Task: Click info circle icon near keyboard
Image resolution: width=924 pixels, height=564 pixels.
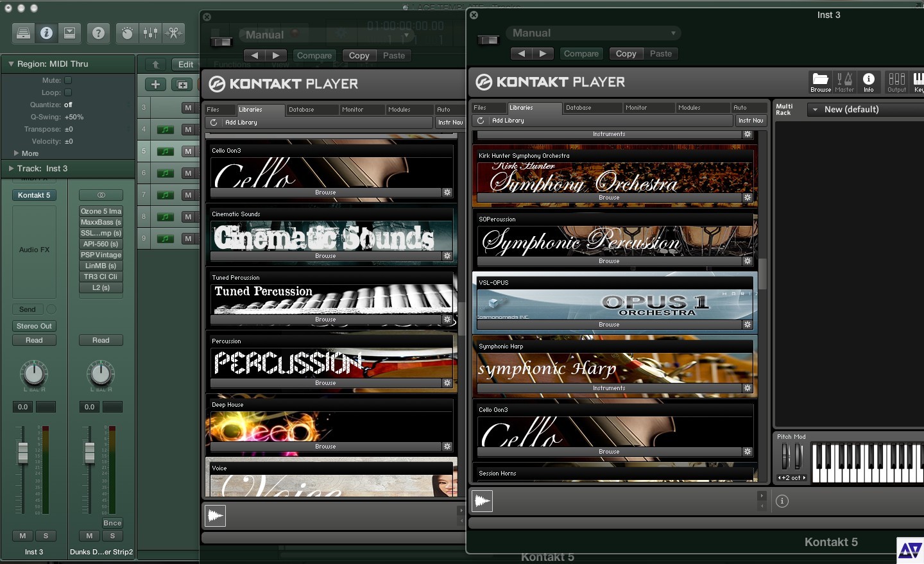Action: [782, 501]
